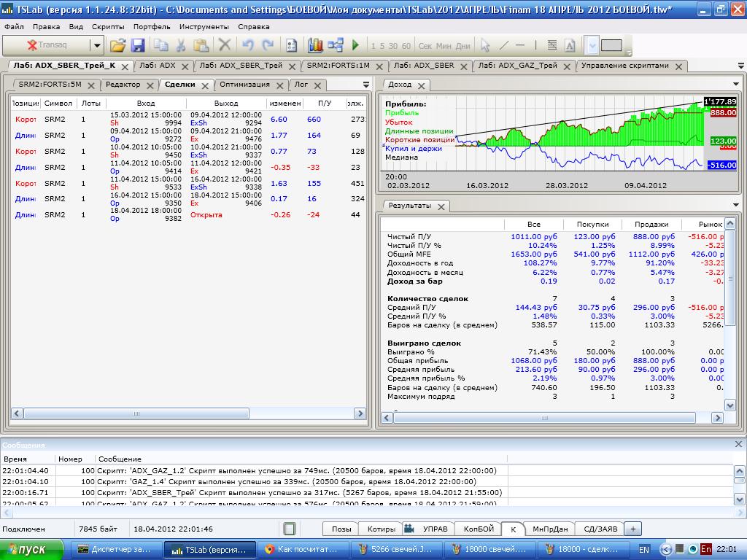Click results horizontal scroll right arrow

click(x=718, y=418)
